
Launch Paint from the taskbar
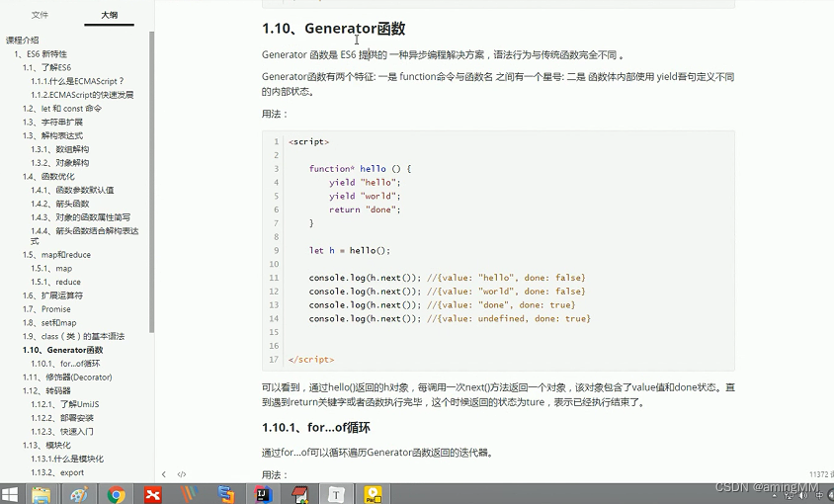point(79,494)
